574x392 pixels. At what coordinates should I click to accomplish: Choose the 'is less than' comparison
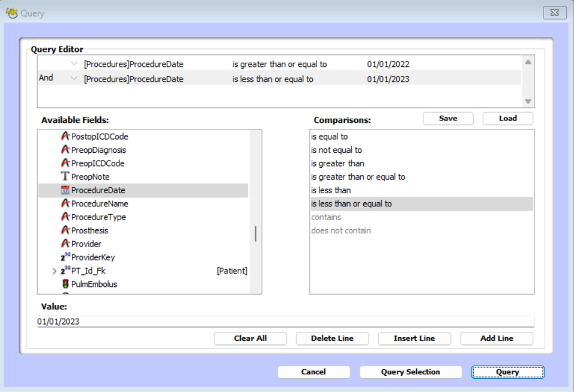(422, 190)
